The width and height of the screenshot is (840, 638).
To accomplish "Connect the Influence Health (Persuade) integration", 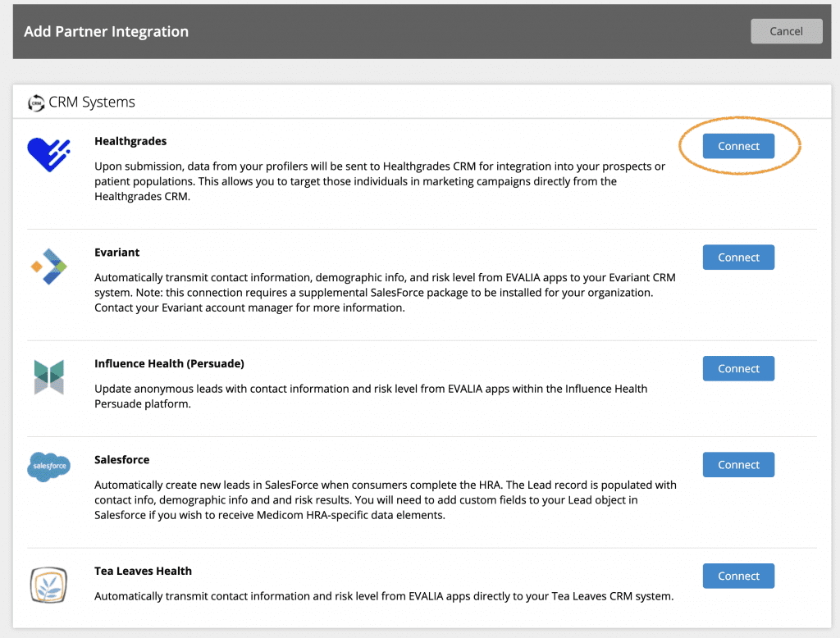I will (x=738, y=368).
